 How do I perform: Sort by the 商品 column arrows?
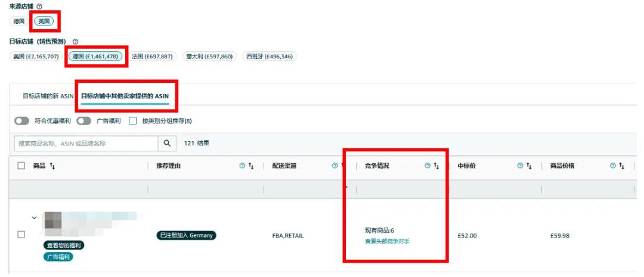pyautogui.click(x=51, y=166)
